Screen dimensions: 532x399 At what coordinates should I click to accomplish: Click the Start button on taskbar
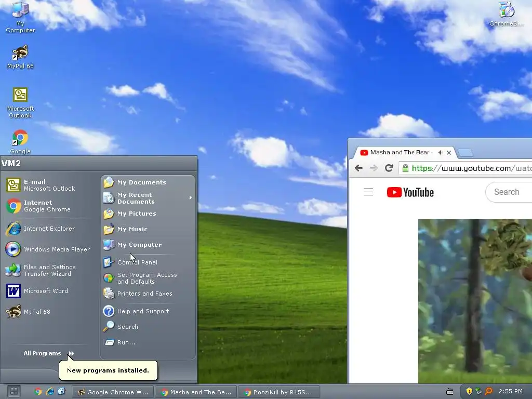(x=14, y=392)
